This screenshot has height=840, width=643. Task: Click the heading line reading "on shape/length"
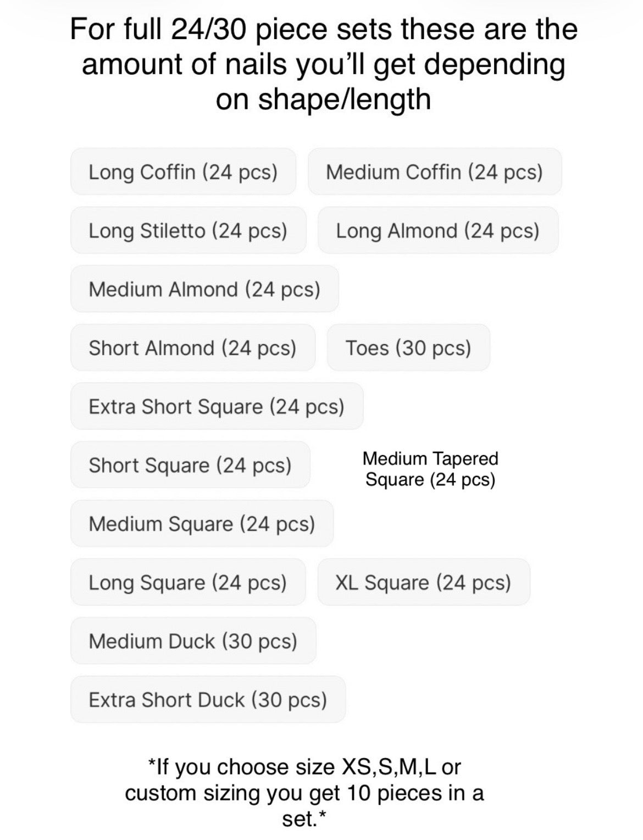pos(323,99)
